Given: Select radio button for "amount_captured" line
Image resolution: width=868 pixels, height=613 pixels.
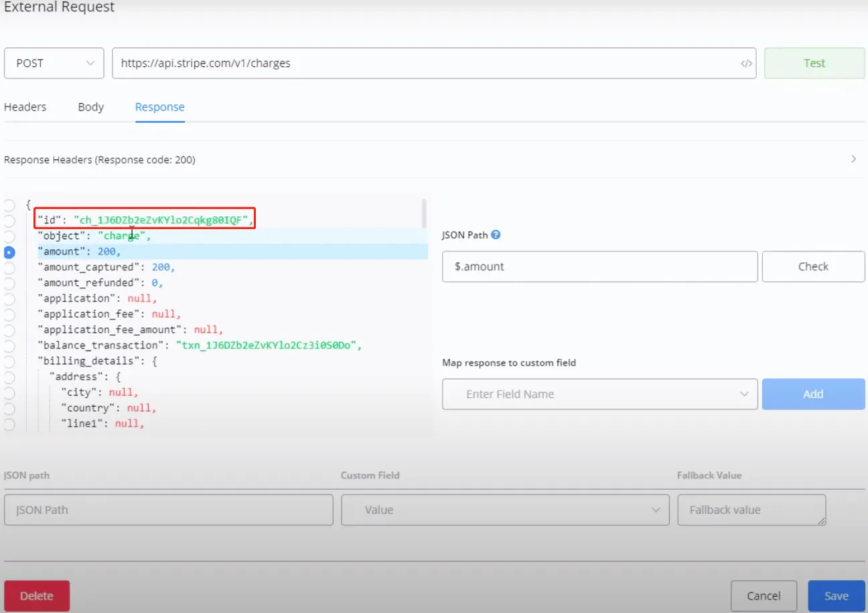Looking at the screenshot, I should [x=9, y=268].
